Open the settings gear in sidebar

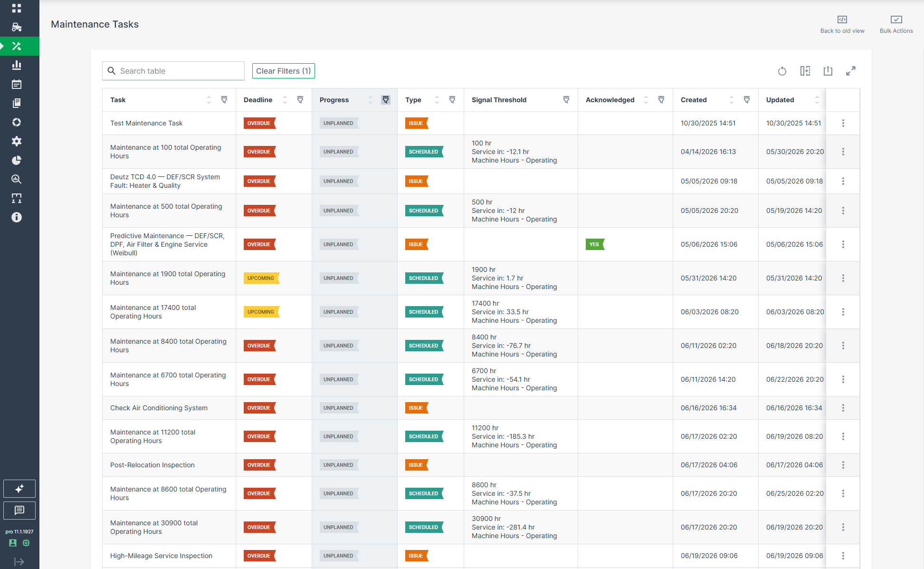tap(17, 141)
